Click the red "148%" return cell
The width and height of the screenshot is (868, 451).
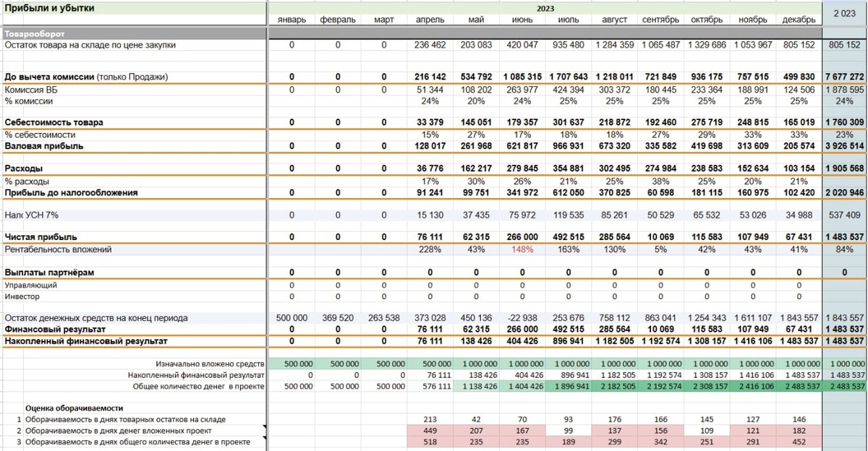[522, 249]
